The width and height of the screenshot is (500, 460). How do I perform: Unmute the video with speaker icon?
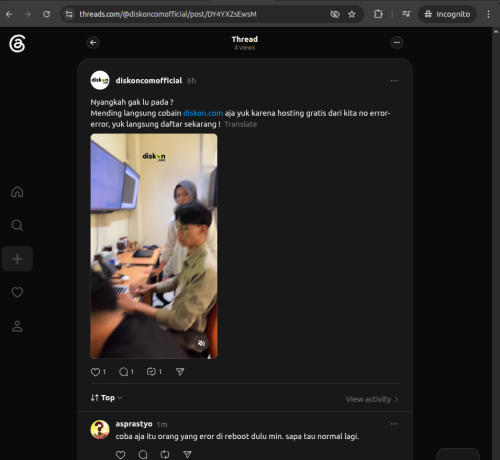point(201,343)
